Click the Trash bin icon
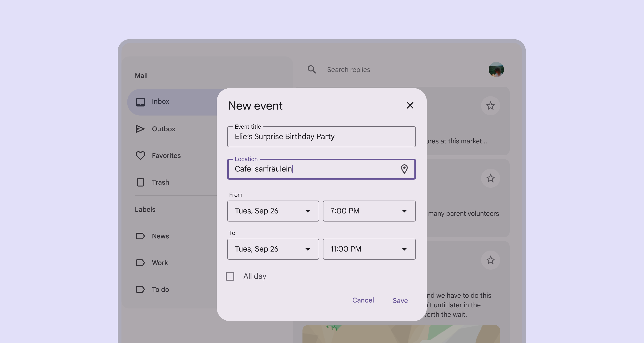644x343 pixels. point(140,182)
